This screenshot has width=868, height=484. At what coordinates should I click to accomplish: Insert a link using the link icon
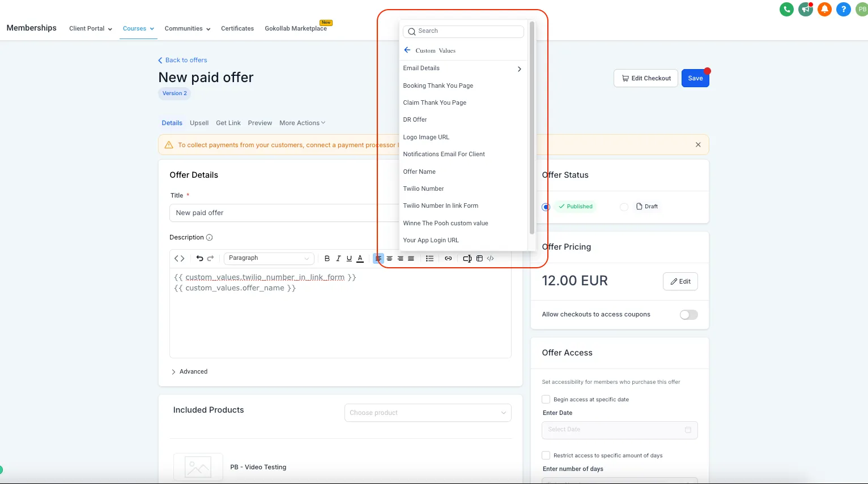click(x=448, y=259)
